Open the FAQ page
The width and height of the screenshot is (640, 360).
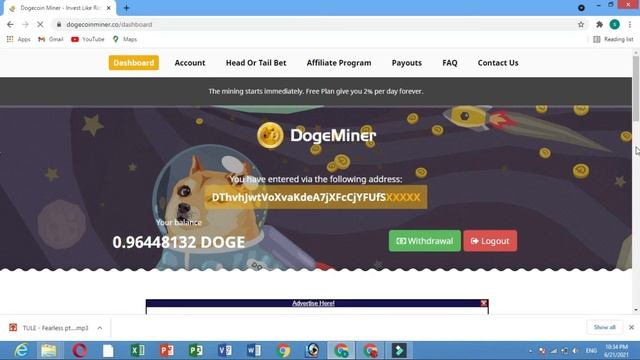pos(450,63)
